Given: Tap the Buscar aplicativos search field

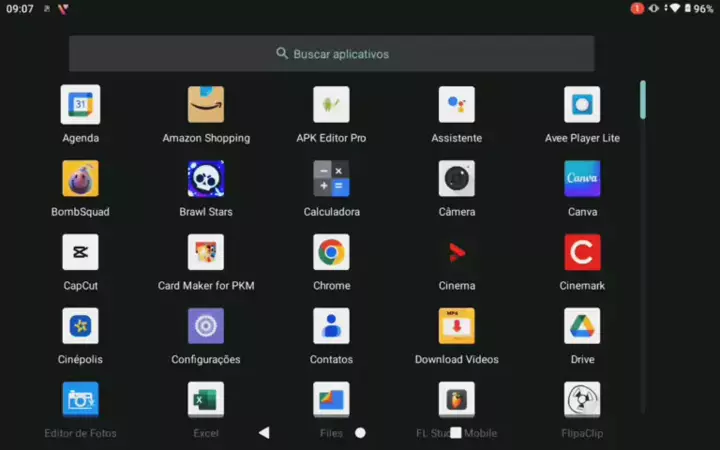Looking at the screenshot, I should (x=332, y=54).
